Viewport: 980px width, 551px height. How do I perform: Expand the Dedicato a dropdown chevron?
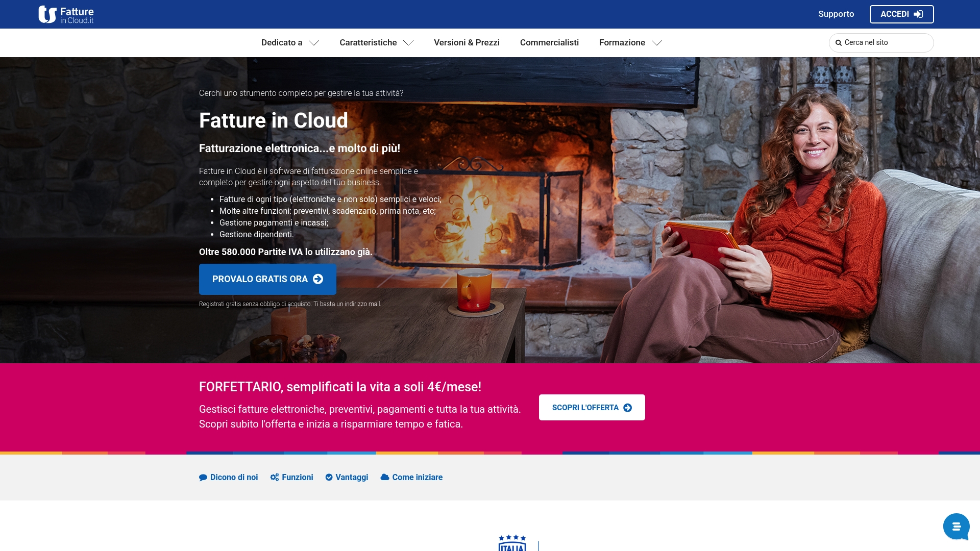(x=314, y=43)
